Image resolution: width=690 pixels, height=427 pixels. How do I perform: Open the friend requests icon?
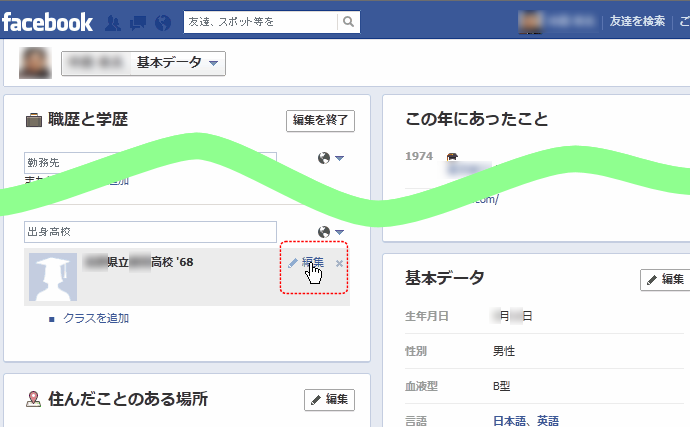[x=113, y=21]
